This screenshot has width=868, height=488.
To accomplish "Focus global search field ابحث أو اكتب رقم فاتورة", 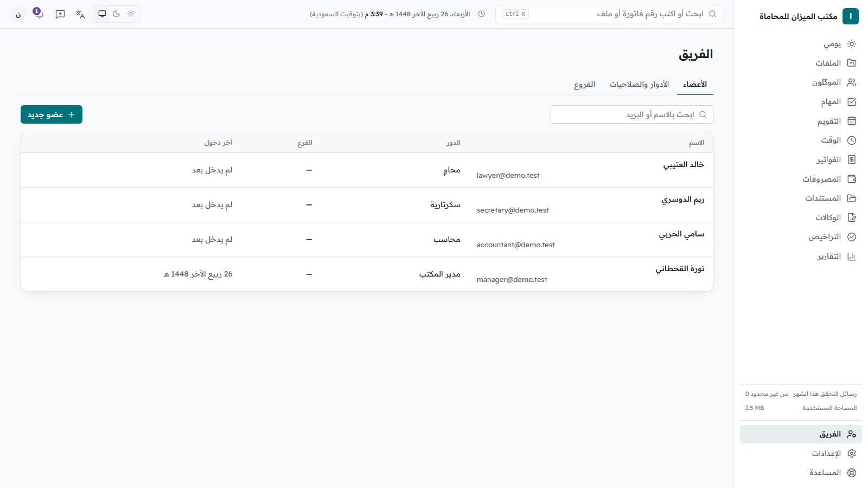I will tap(609, 14).
